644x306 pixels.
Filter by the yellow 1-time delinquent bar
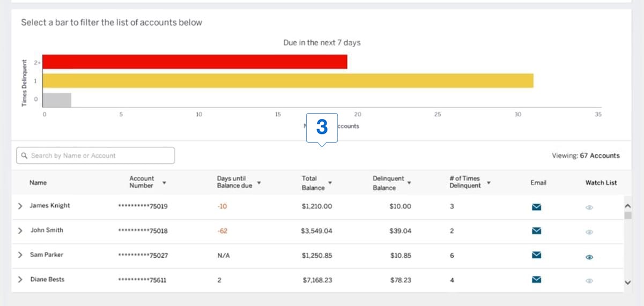tap(288, 80)
